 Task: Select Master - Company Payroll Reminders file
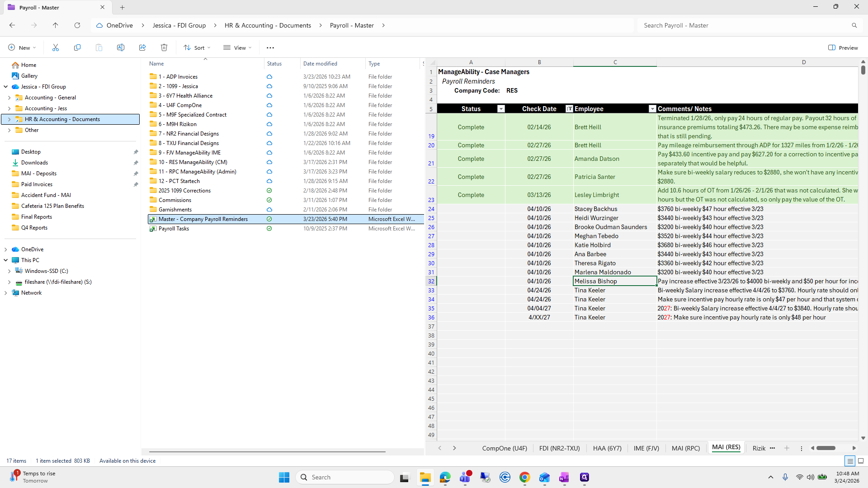point(286,219)
